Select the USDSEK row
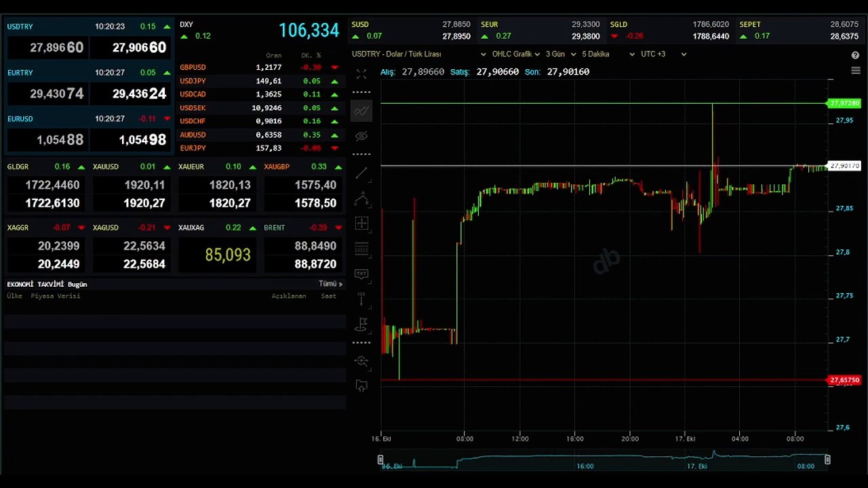Screen dimensions: 868x488 [x=260, y=108]
